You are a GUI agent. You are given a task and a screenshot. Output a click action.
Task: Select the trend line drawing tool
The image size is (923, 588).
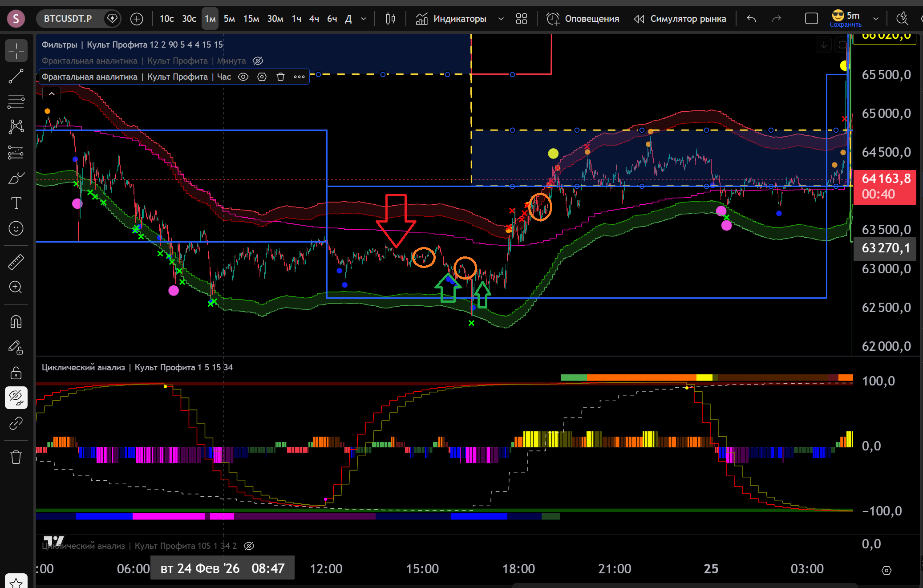16,77
